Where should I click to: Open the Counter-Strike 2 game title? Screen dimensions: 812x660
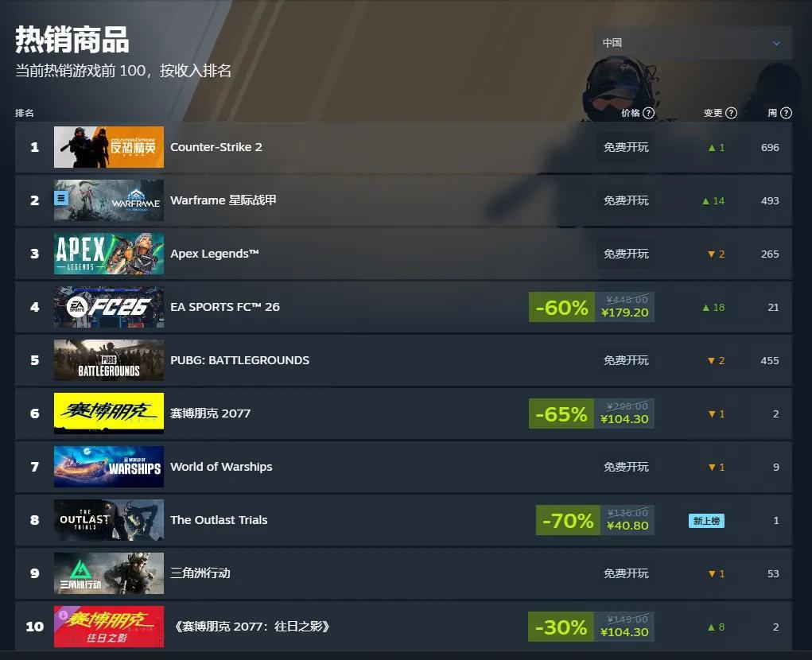pyautogui.click(x=216, y=147)
